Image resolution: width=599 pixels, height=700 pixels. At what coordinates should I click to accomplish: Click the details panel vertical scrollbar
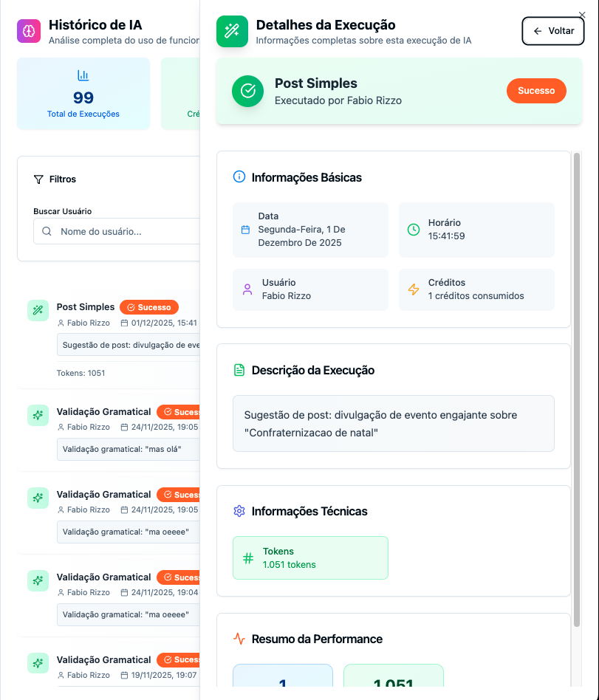coord(576,369)
